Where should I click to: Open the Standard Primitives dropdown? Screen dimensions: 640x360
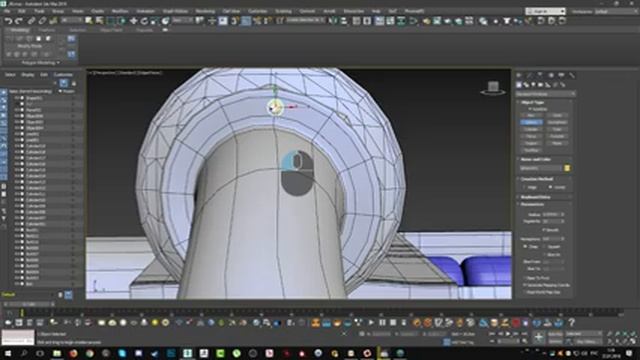point(546,94)
